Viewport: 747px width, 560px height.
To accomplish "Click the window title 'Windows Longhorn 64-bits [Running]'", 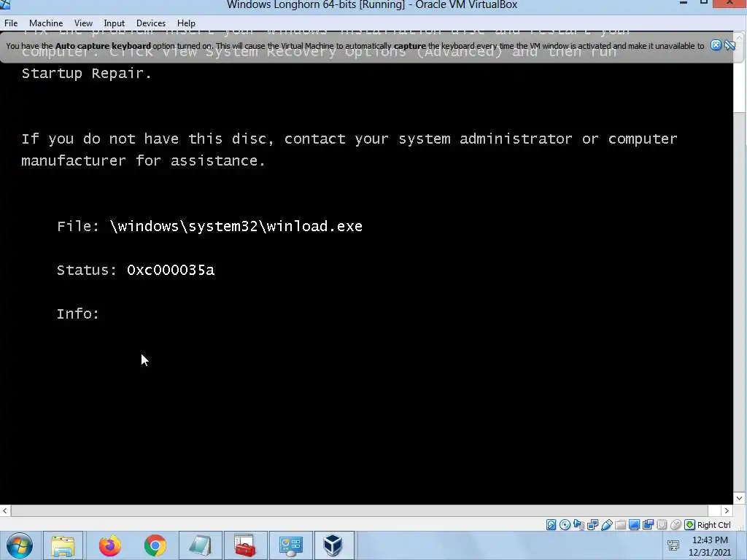I will [315, 5].
